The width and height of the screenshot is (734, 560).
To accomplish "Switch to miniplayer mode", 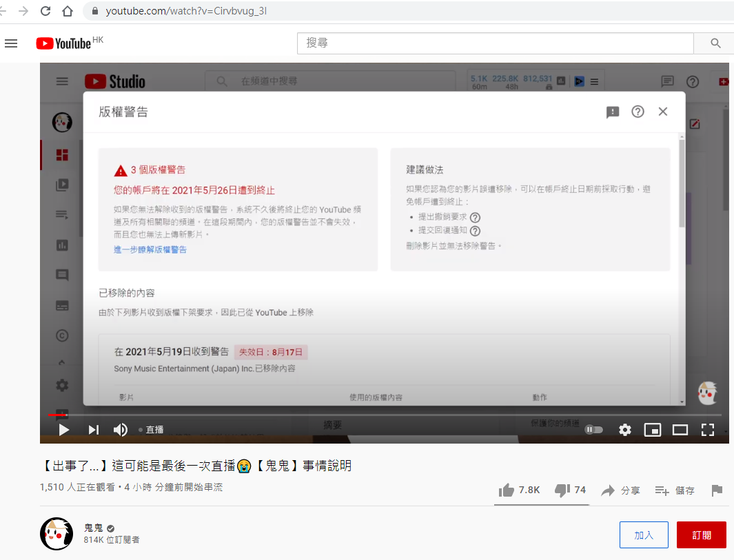I will pos(652,430).
